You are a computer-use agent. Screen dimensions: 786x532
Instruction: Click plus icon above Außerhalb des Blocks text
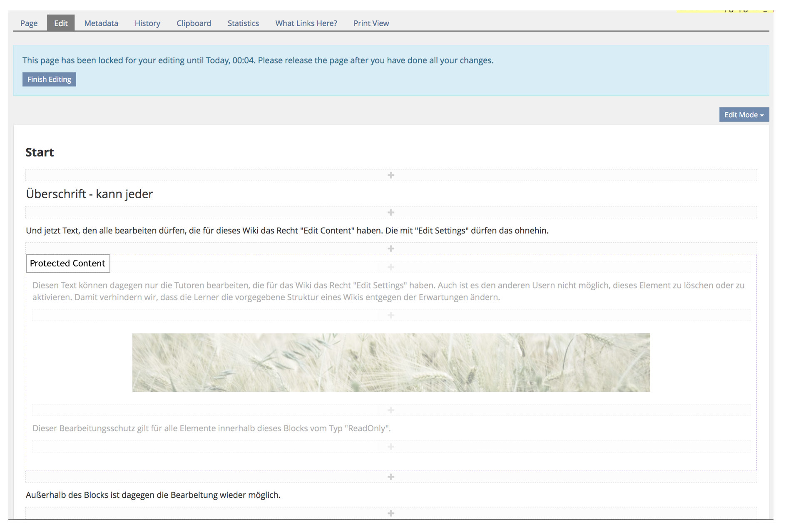[391, 477]
